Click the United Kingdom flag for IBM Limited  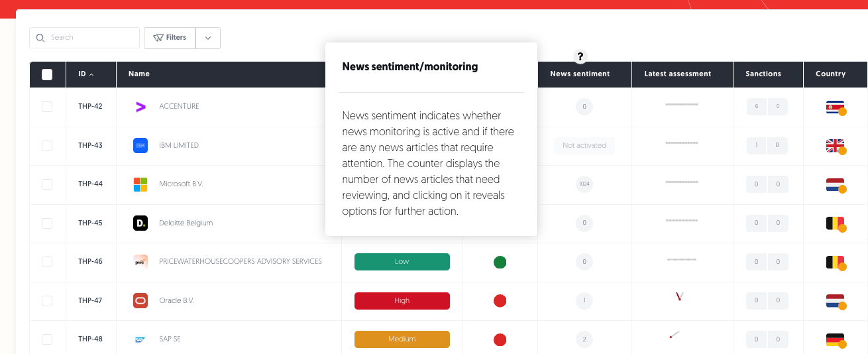(x=835, y=145)
